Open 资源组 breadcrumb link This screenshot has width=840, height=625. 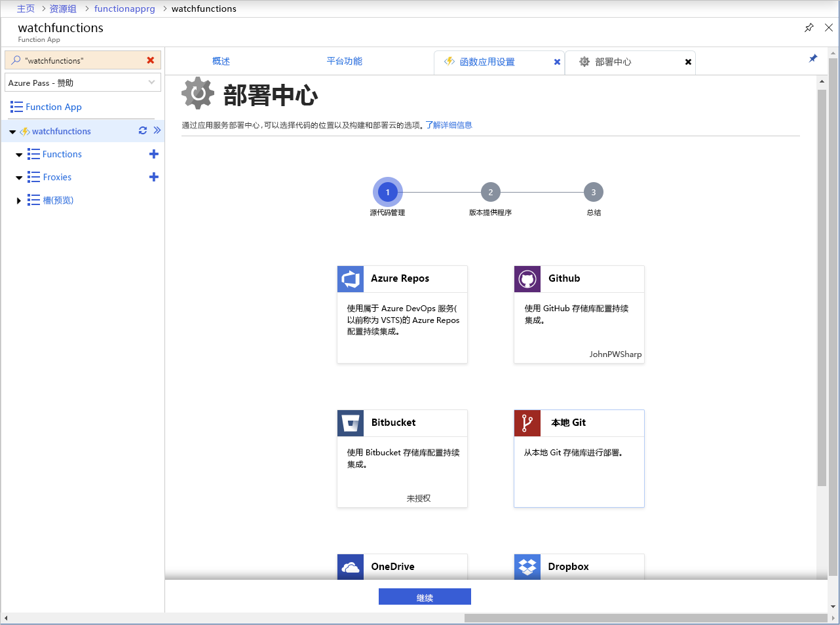tap(63, 9)
